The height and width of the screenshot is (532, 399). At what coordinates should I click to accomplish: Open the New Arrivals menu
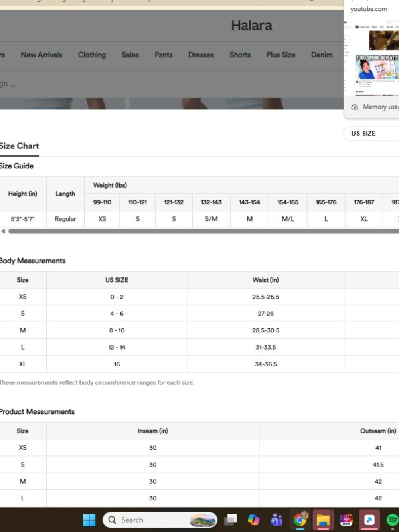click(x=41, y=55)
